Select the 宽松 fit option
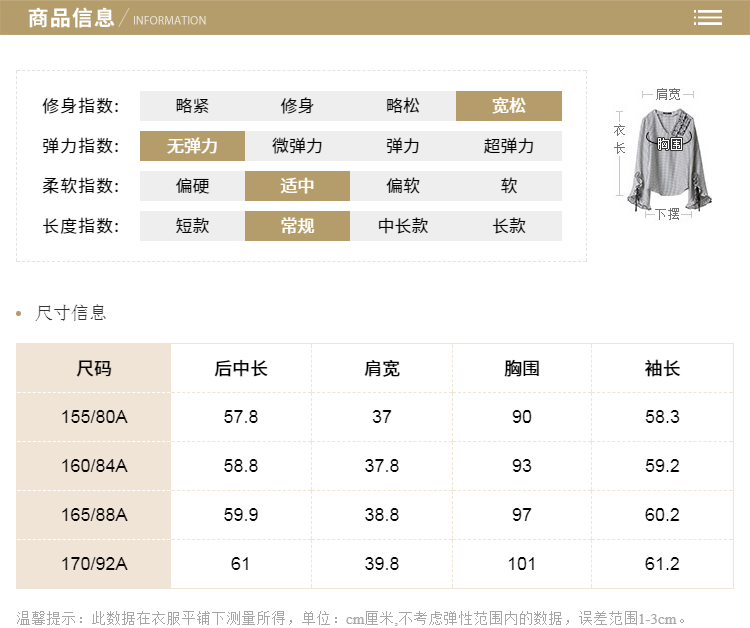The height and width of the screenshot is (628, 750). (x=508, y=106)
